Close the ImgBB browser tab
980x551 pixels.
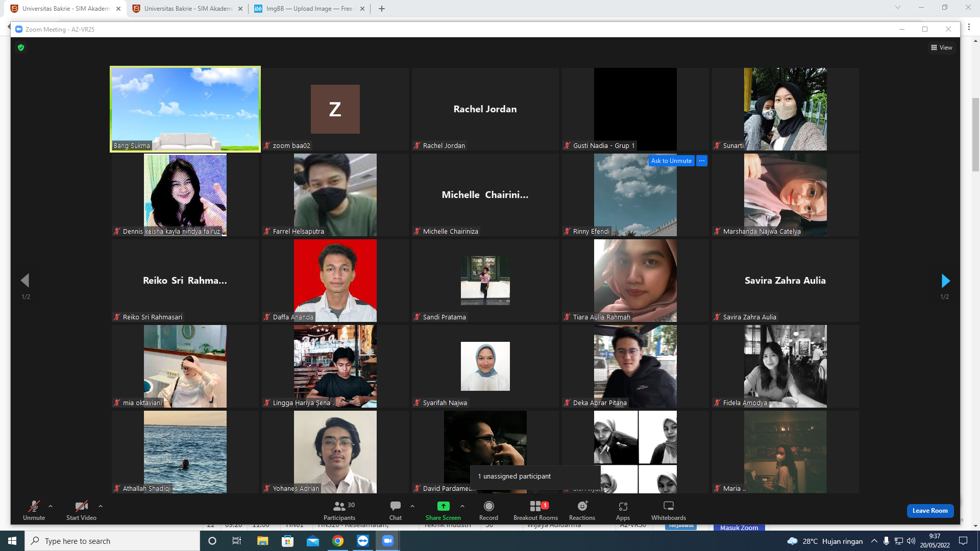point(362,9)
